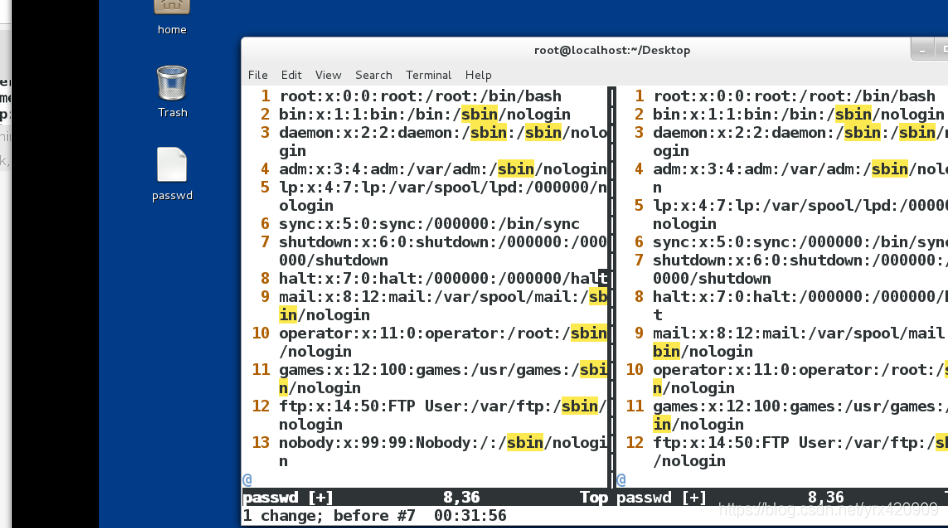This screenshot has width=948, height=528.
Task: Click the '1 change; before #7' message
Action: coord(329,515)
